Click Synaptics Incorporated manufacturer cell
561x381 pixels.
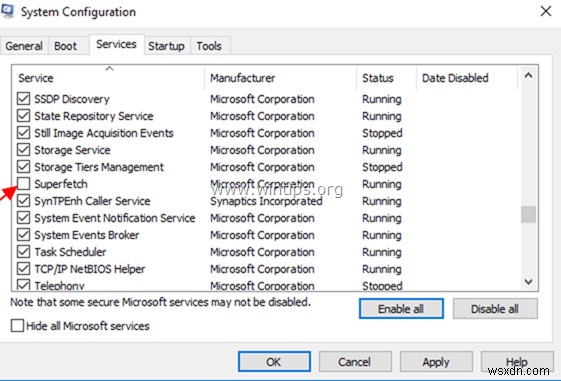[x=266, y=201]
